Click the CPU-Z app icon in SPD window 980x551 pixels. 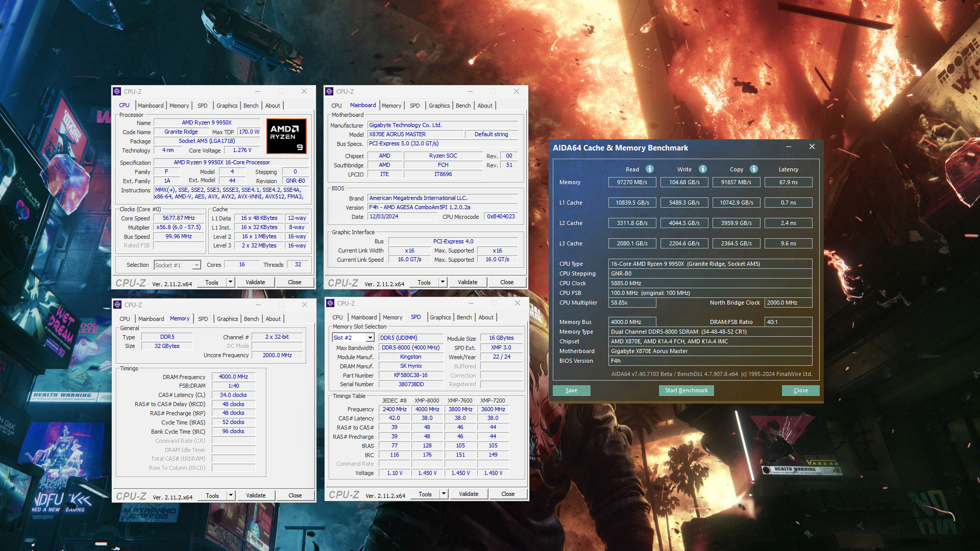(x=330, y=303)
